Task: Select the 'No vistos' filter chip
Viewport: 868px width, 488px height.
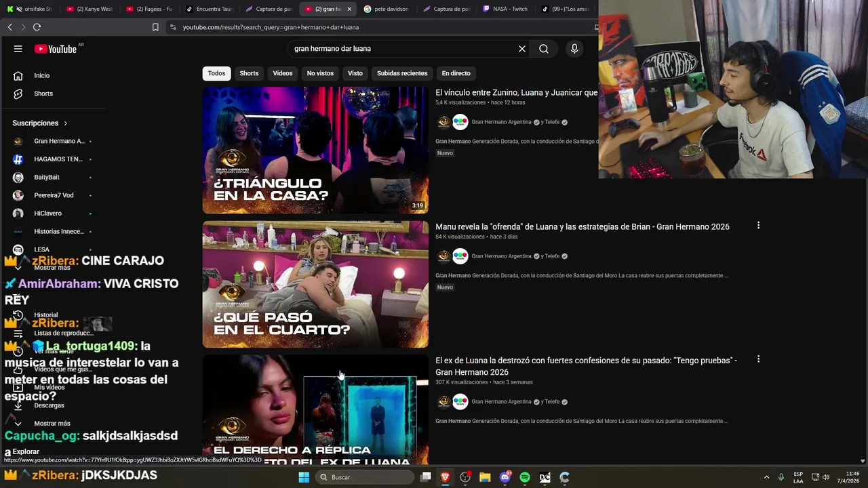Action: click(x=320, y=73)
